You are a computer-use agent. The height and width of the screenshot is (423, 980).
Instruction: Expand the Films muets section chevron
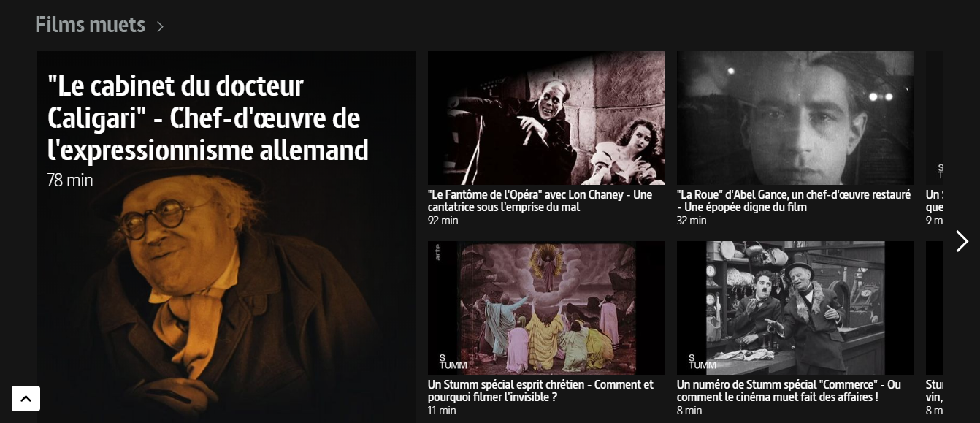pyautogui.click(x=160, y=27)
